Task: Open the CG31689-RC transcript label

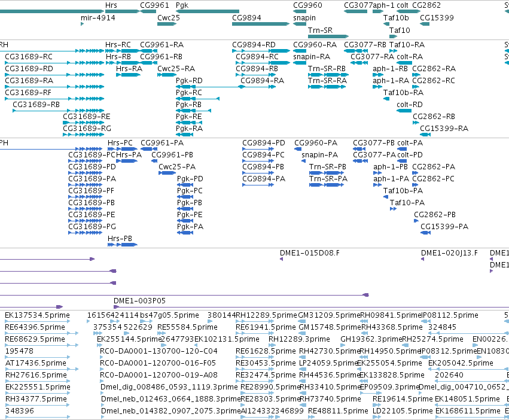Action: point(29,56)
